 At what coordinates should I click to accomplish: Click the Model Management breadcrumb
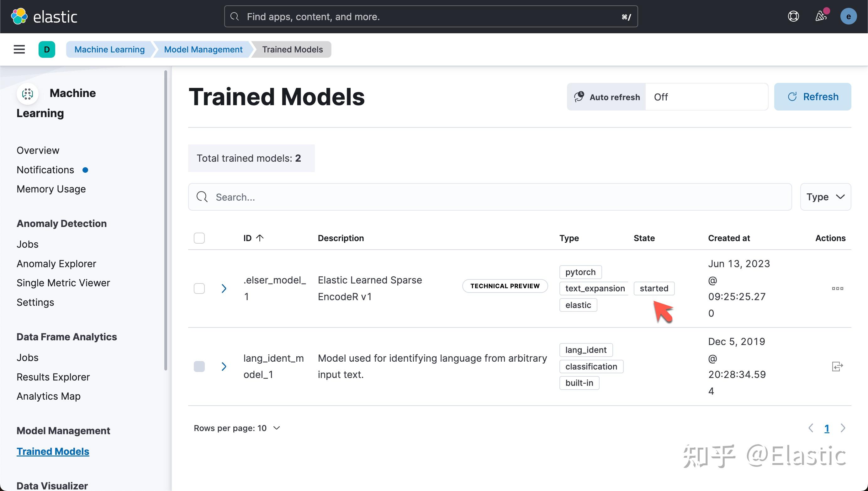point(203,49)
